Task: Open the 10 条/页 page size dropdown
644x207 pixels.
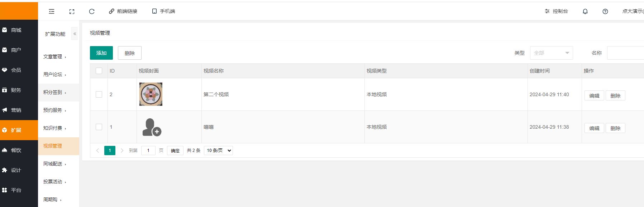Action: (x=218, y=151)
